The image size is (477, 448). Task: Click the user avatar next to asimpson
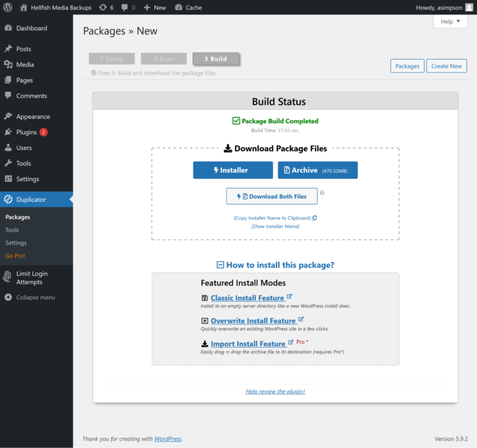tap(469, 7)
